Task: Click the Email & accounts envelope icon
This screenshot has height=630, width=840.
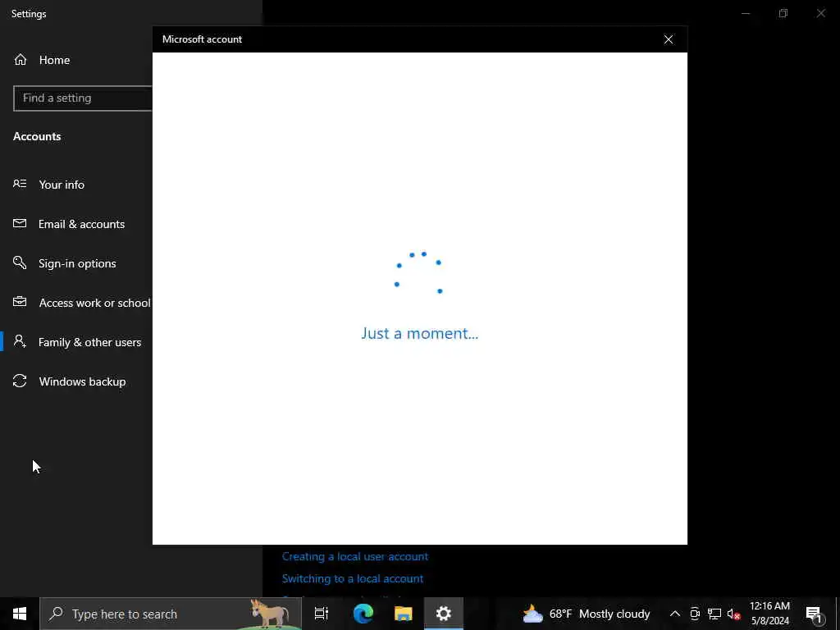Action: coord(20,223)
